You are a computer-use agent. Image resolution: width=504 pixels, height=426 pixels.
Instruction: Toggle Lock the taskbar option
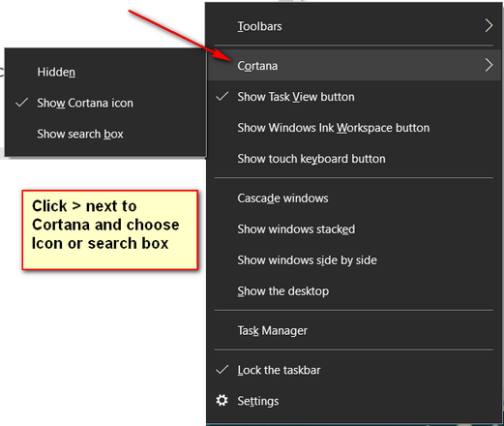coord(354,370)
